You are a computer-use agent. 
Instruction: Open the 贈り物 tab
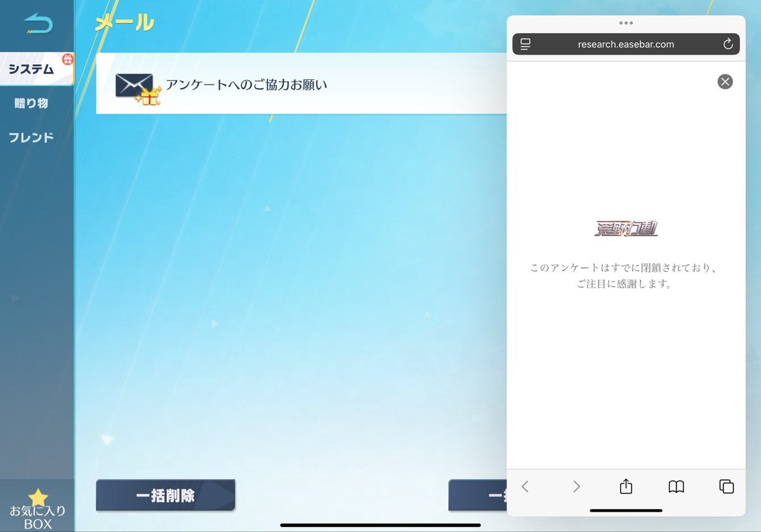pyautogui.click(x=32, y=103)
